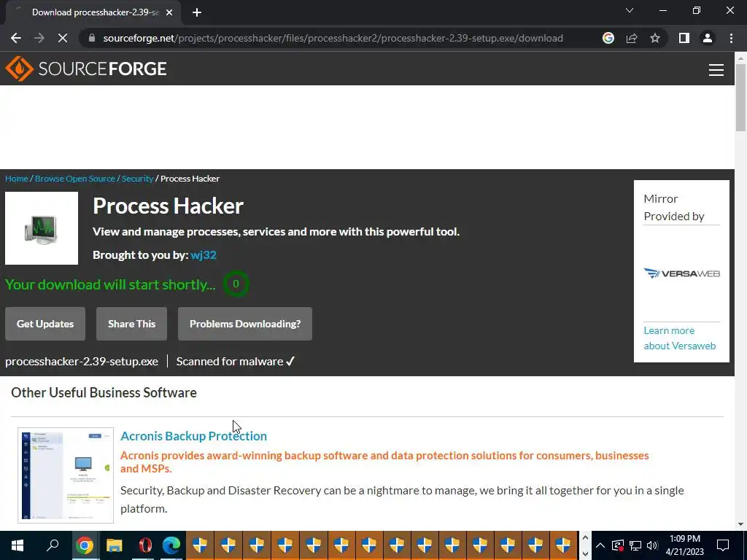Click the Chrome taskbar icon
The image size is (747, 560).
(85, 545)
